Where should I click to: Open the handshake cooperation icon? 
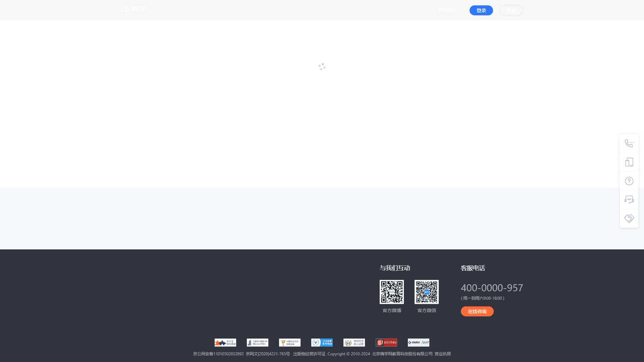629,219
